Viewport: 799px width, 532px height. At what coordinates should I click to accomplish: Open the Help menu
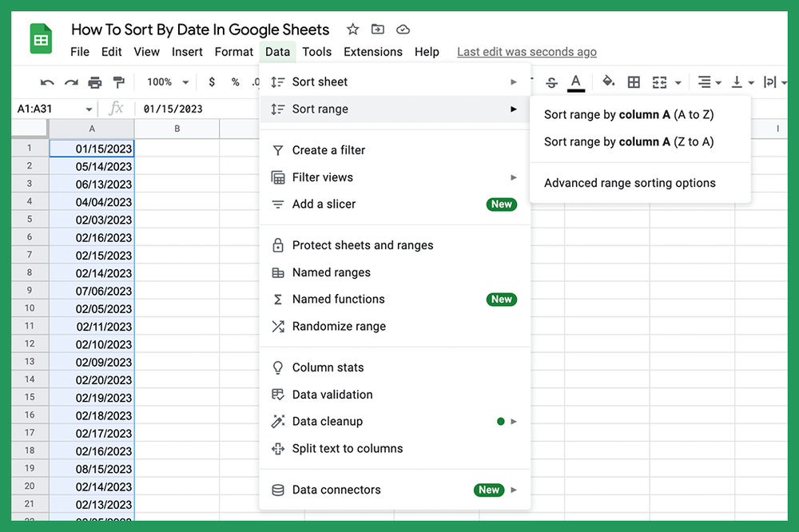click(x=427, y=52)
